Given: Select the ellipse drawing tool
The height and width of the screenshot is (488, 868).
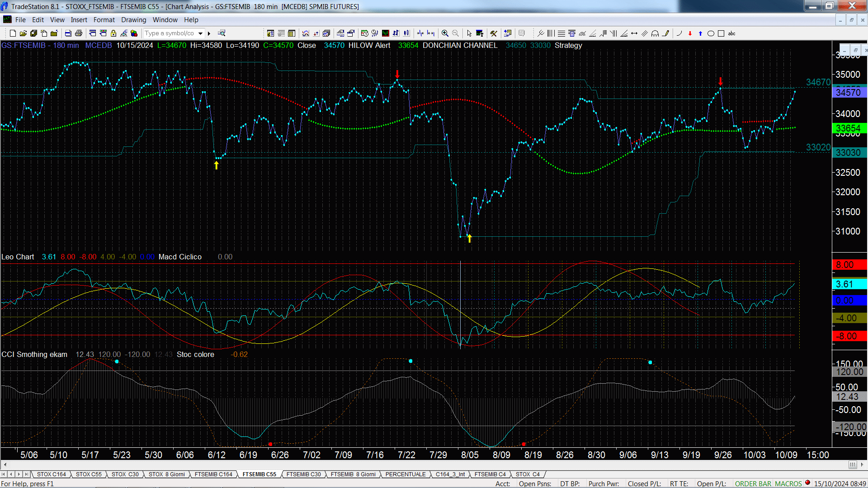Looking at the screenshot, I should click(x=711, y=33).
